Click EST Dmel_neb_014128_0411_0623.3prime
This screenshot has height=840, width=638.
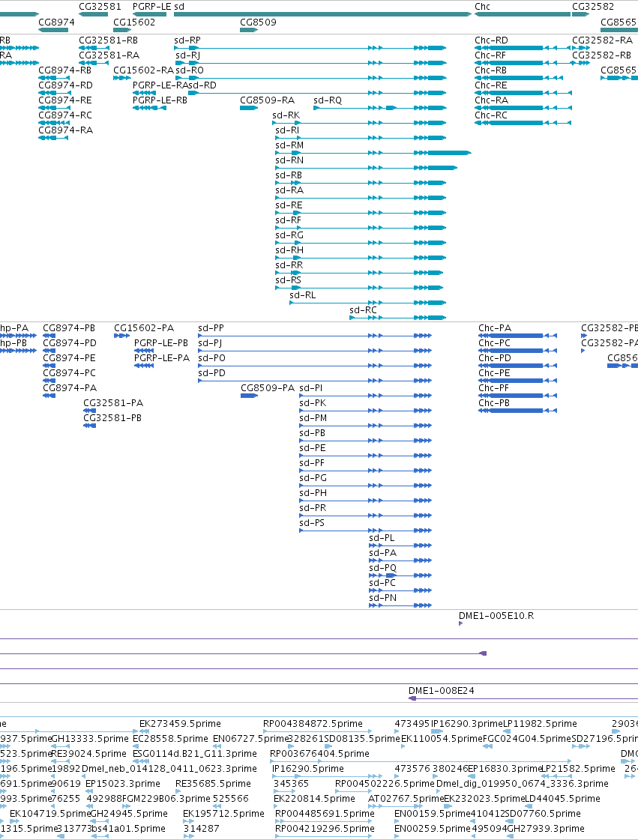pyautogui.click(x=169, y=769)
